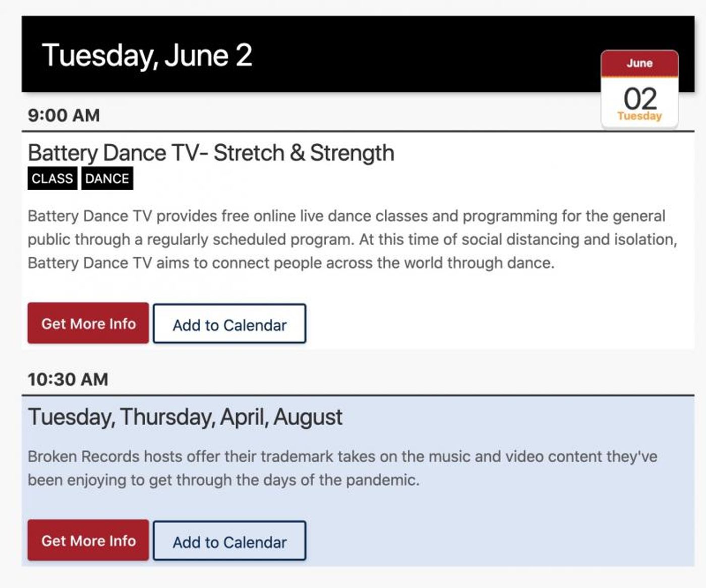This screenshot has height=588, width=706.
Task: Click Add to Calendar for the 10:30 AM event
Action: (229, 541)
